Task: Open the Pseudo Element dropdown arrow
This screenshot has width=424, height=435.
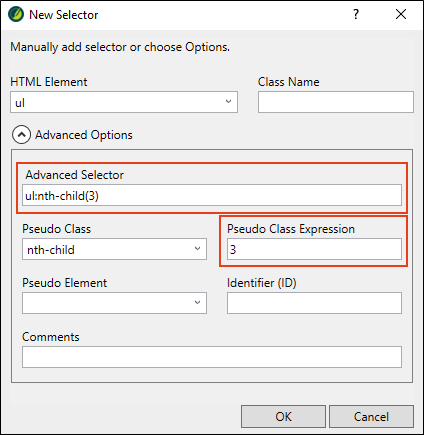Action: (197, 303)
